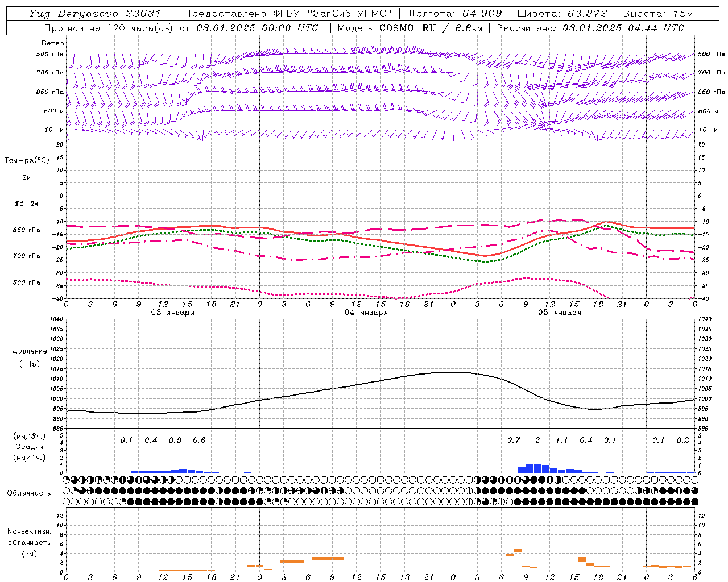
Task: Click the 0.9 precipitation value
Action: point(175,440)
